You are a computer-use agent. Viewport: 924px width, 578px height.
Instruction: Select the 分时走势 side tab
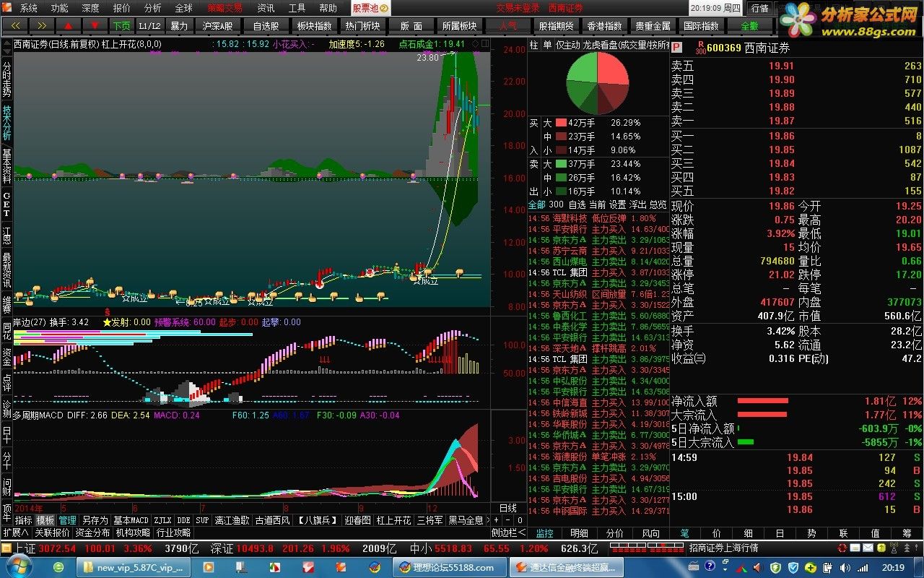coord(6,79)
